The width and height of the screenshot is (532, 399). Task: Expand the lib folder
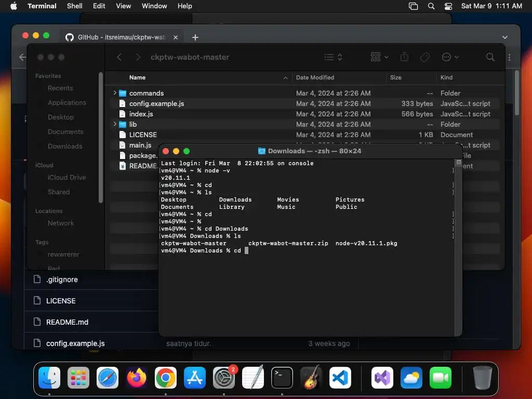[x=115, y=124]
